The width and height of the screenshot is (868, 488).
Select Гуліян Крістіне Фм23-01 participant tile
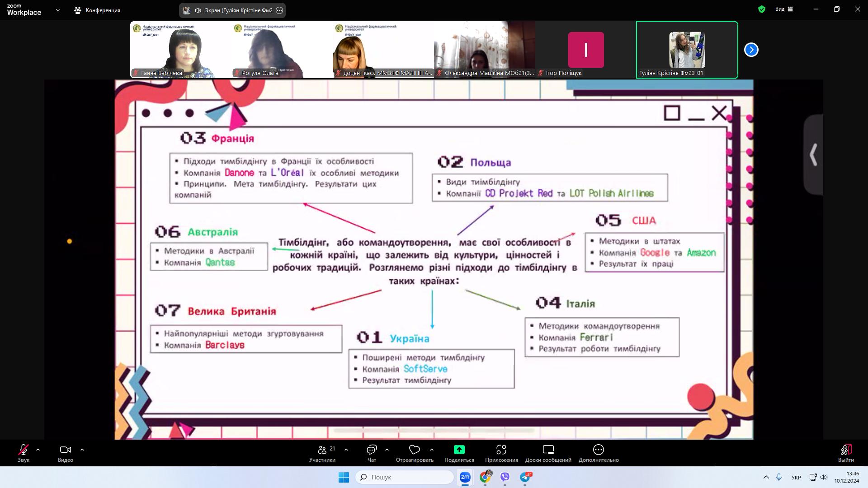point(687,50)
